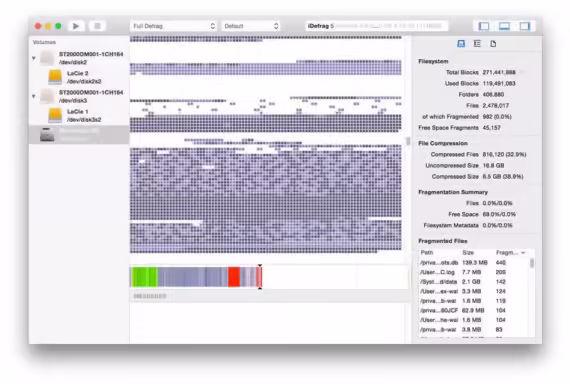Image resolution: width=570 pixels, height=384 pixels.
Task: Toggle the bottom panel view icon
Action: coord(504,26)
